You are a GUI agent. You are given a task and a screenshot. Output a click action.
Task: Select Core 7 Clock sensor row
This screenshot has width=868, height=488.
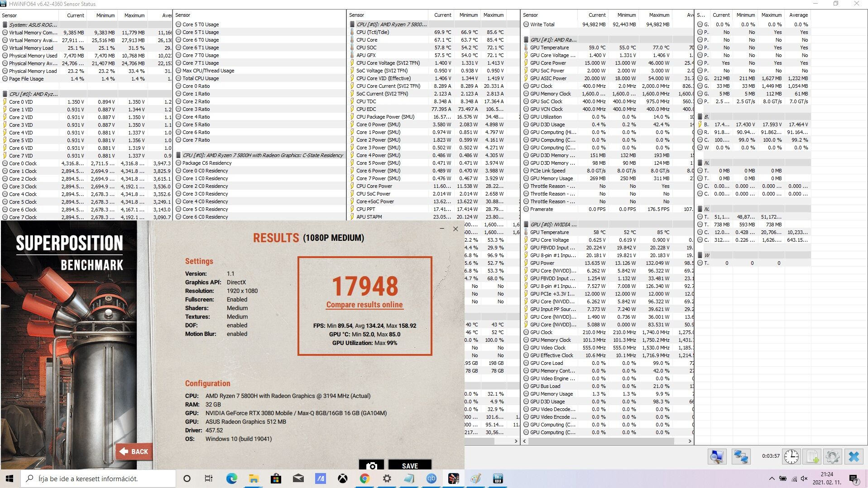tap(87, 217)
